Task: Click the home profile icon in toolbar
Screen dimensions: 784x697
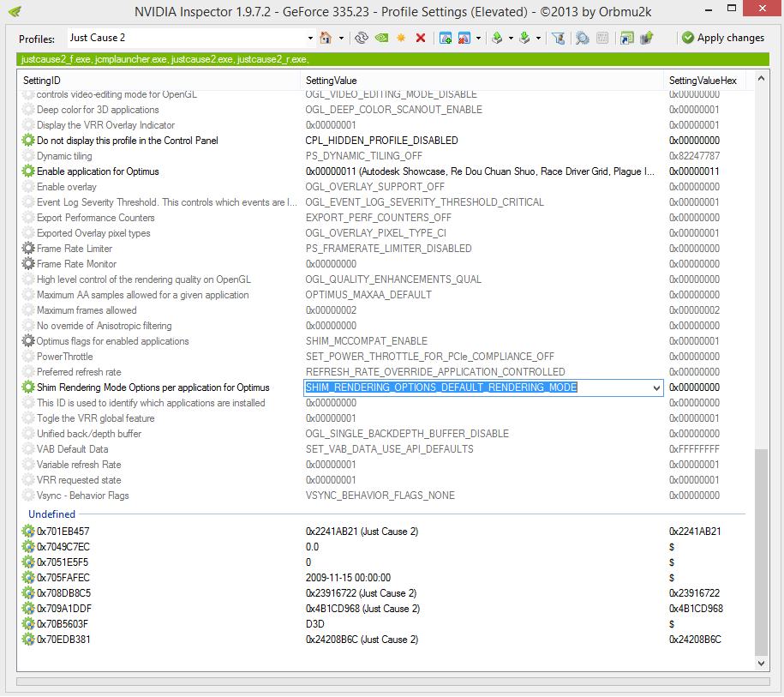Action: click(326, 38)
